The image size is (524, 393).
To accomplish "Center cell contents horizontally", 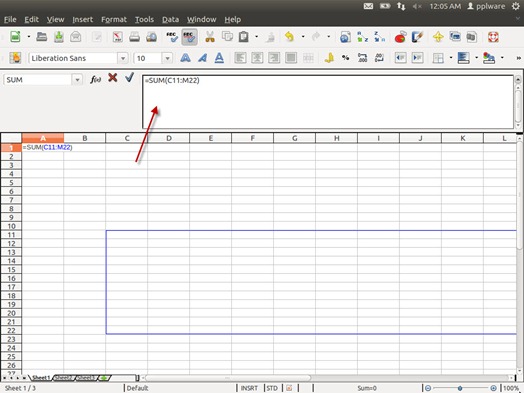I will pyautogui.click(x=257, y=58).
